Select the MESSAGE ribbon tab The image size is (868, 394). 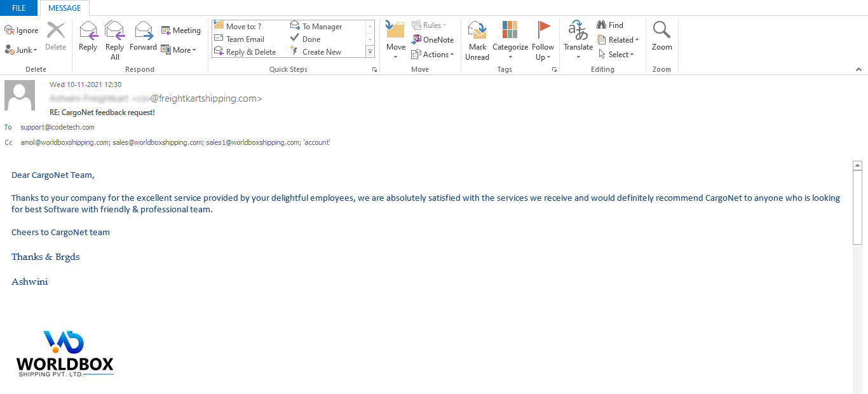[65, 8]
